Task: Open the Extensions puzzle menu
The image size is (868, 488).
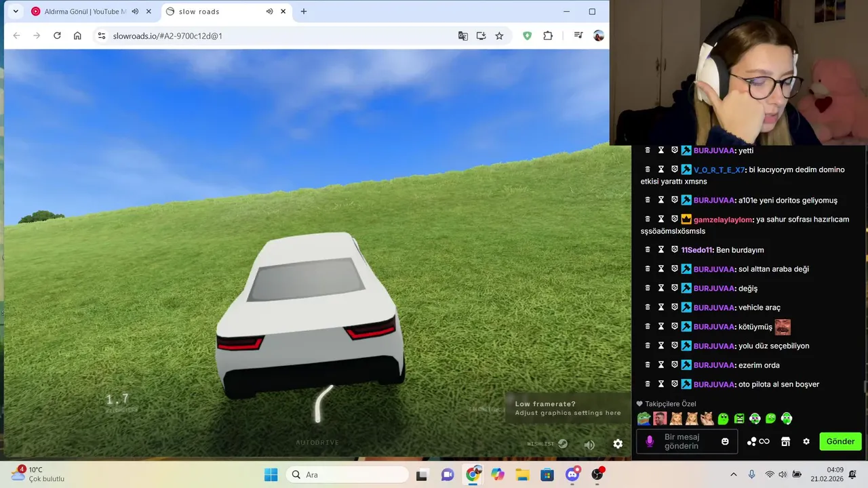Action: click(x=548, y=36)
